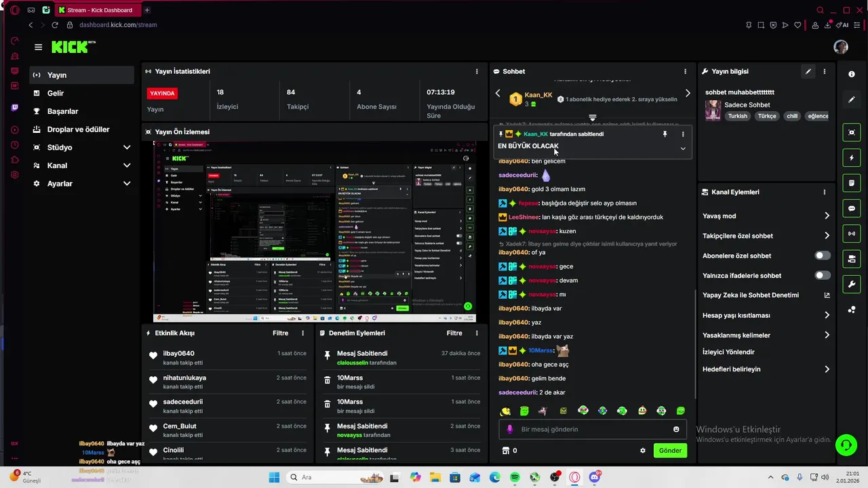Image resolution: width=868 pixels, height=488 pixels.
Task: Open the emoji picker in message box
Action: pos(676,429)
